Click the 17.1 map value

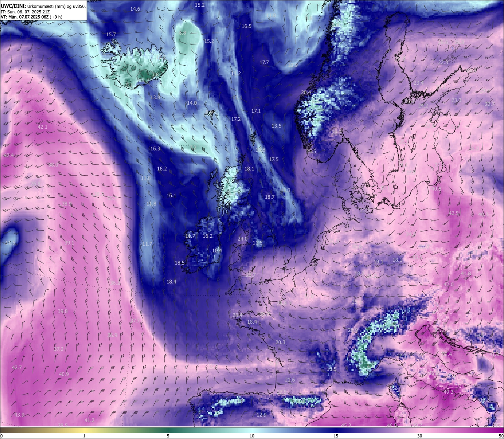[x=256, y=111]
